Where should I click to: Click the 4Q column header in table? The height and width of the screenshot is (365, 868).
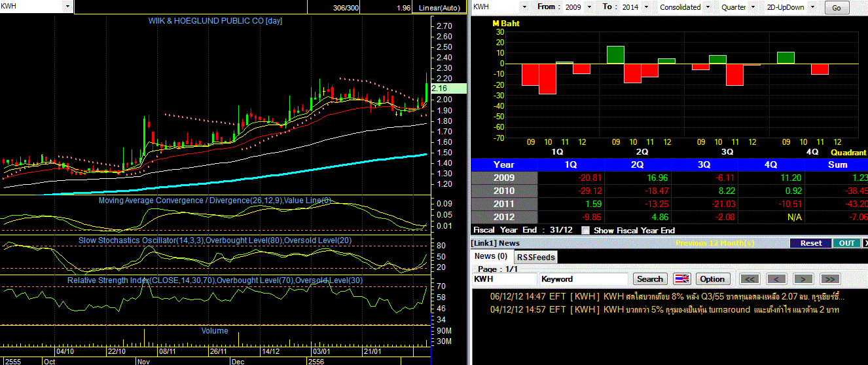[x=771, y=164]
